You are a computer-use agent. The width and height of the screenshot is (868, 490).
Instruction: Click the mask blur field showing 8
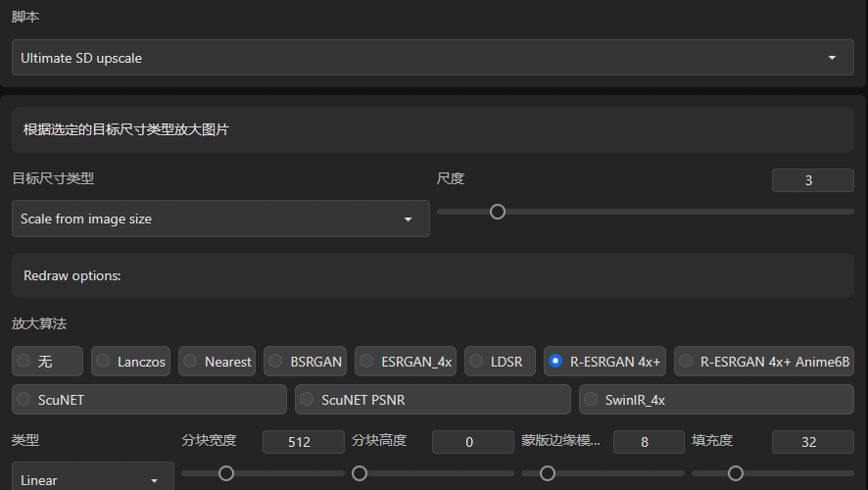point(649,442)
